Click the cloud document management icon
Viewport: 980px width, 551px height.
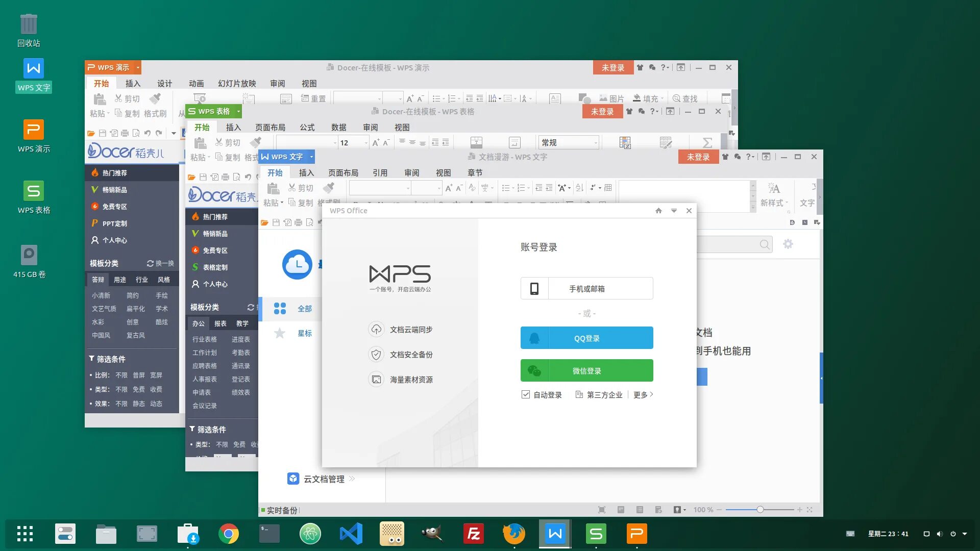(293, 479)
